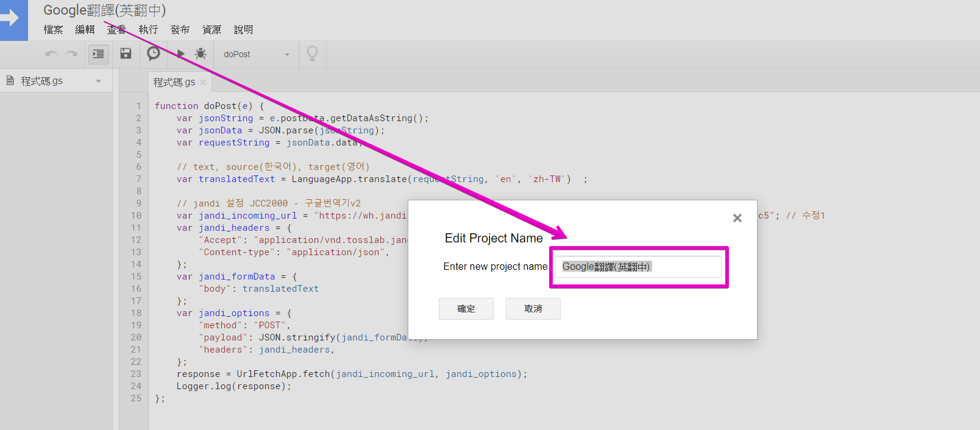Select 程式碼.gs in the file sidebar

click(x=42, y=81)
